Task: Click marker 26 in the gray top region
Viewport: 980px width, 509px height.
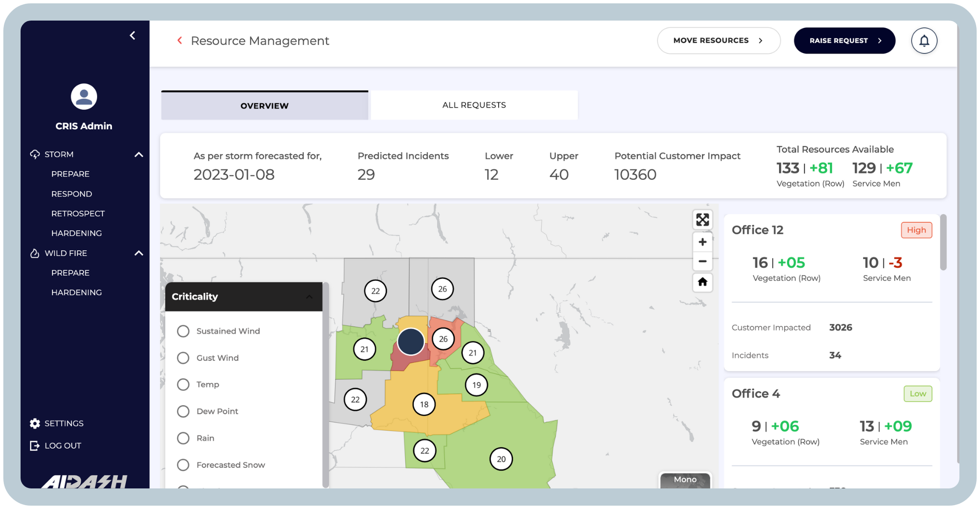Action: tap(442, 288)
